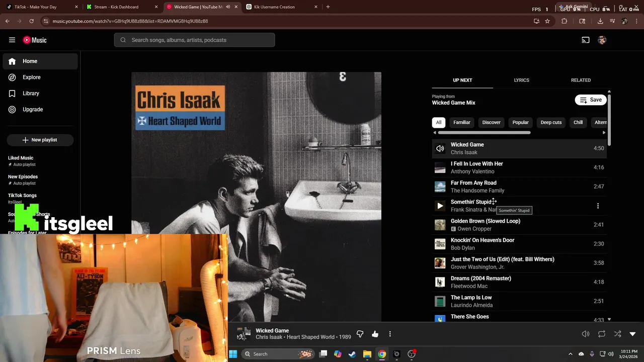The width and height of the screenshot is (644, 362).
Task: Go back using browser back arrow
Action: [x=7, y=21]
